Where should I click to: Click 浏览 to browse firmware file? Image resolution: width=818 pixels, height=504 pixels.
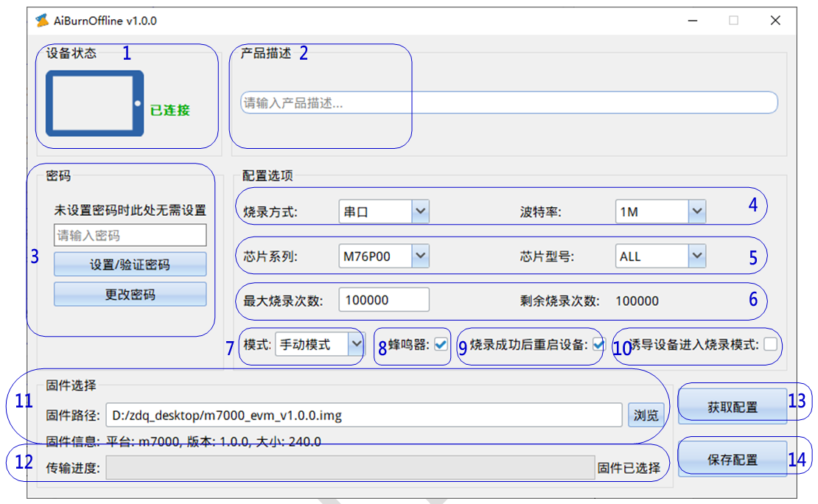point(646,416)
